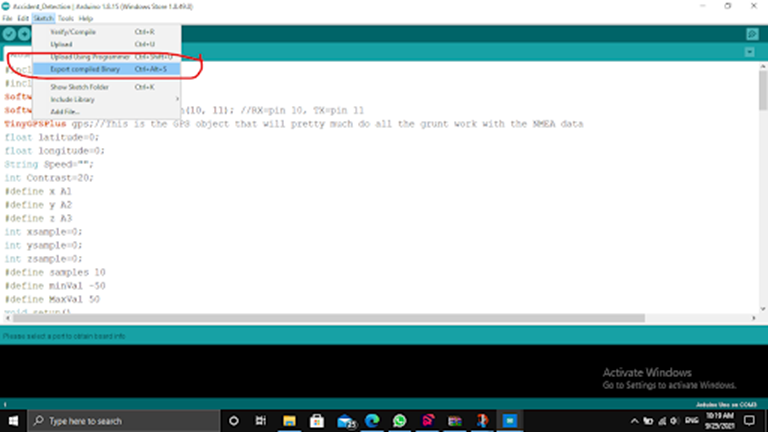Open the Tools menu

(x=65, y=19)
